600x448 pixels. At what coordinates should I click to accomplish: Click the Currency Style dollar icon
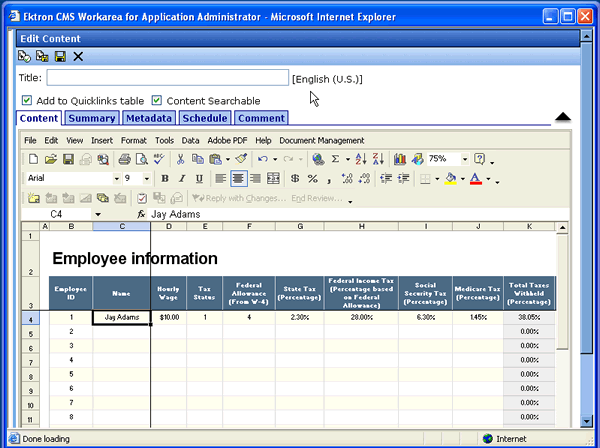pyautogui.click(x=295, y=178)
